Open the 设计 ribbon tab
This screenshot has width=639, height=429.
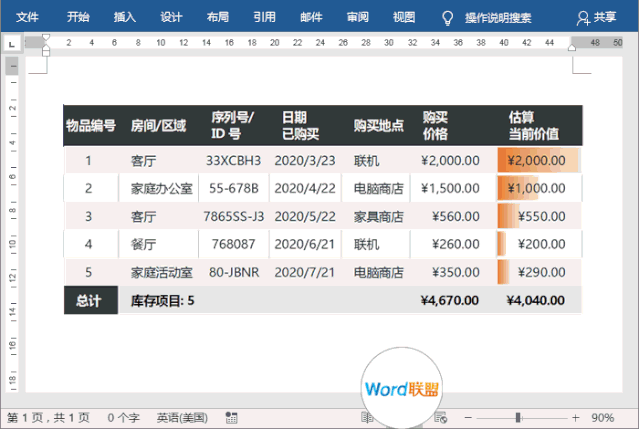[x=171, y=17]
